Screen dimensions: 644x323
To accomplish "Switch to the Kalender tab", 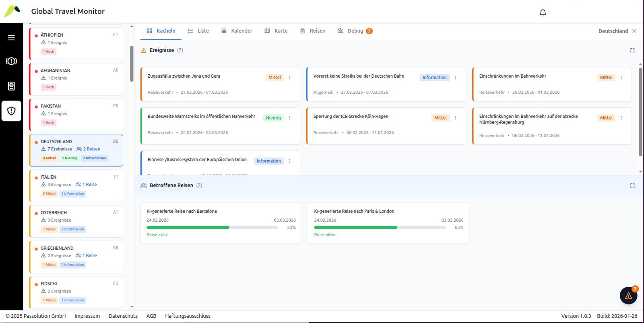I will pyautogui.click(x=237, y=31).
